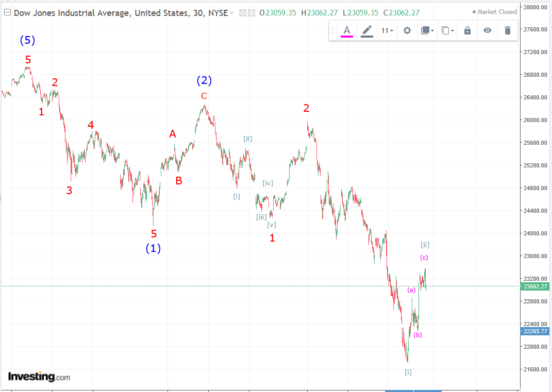Select the red A wave label
This screenshot has height=392, width=552.
[x=173, y=134]
